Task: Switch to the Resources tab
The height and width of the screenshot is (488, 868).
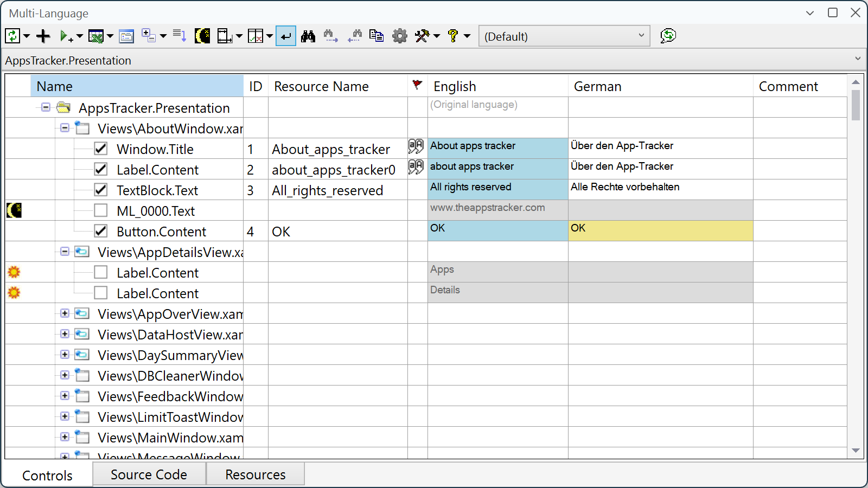Action: point(256,474)
